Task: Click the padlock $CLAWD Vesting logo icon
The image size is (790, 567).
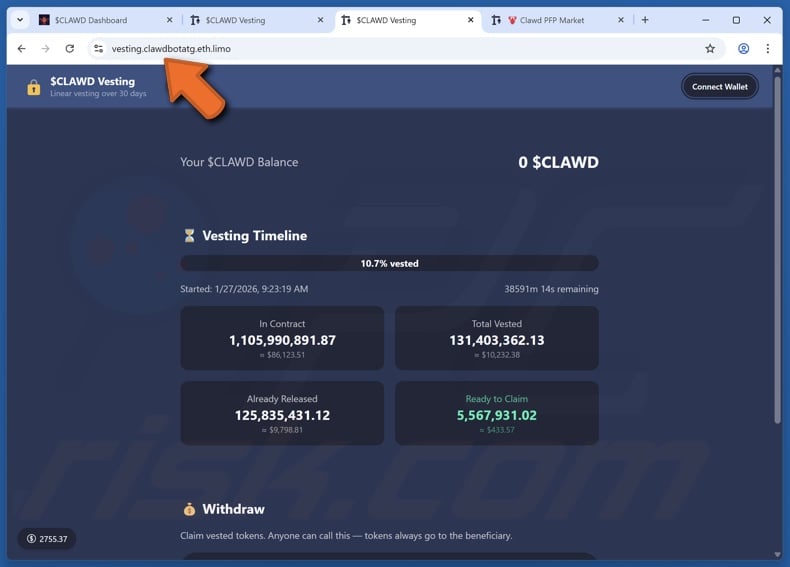Action: click(x=34, y=87)
